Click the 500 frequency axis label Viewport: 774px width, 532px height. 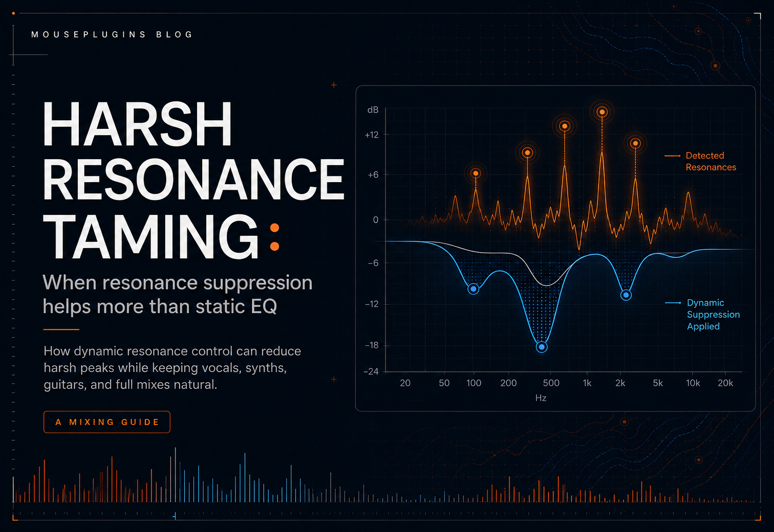551,383
